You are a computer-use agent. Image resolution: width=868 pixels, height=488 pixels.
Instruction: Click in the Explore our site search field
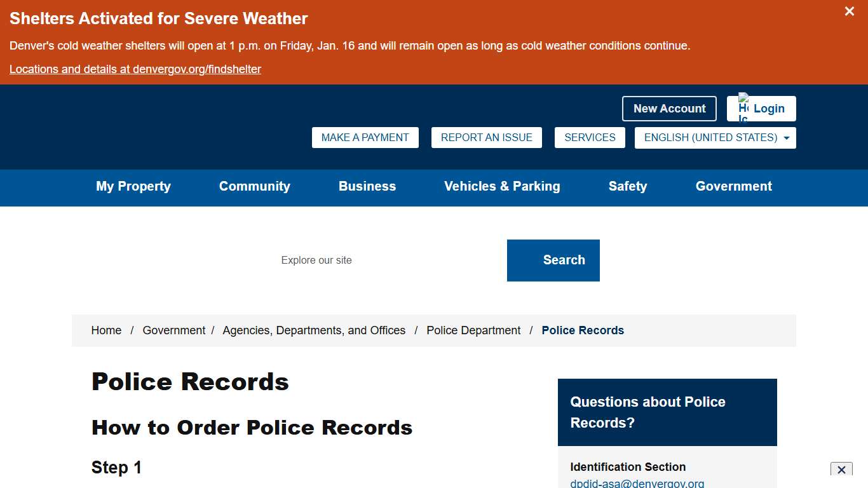[x=356, y=260]
